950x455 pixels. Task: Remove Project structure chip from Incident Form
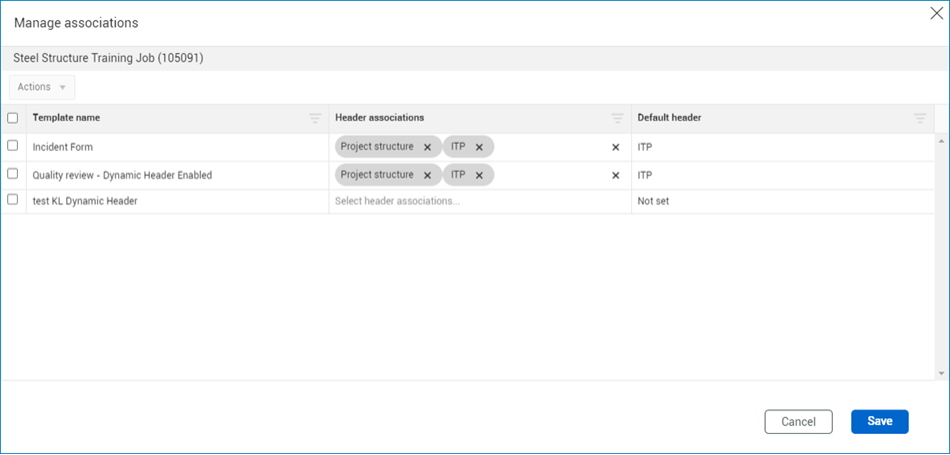pyautogui.click(x=428, y=147)
